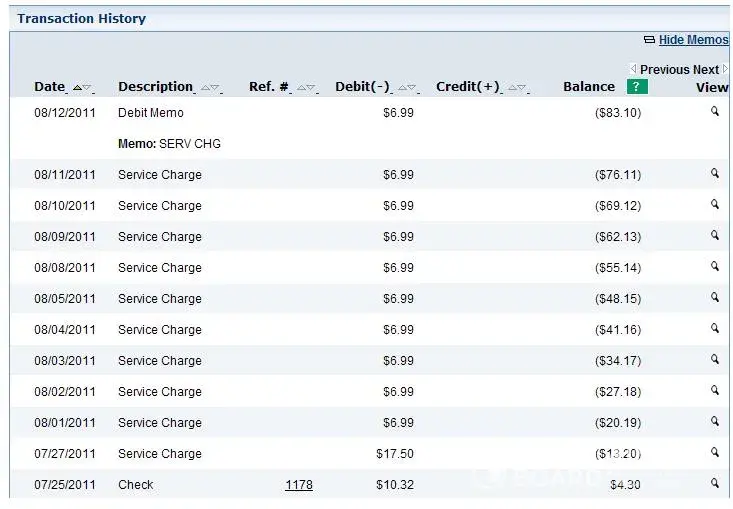
Task: Open the view icon for the 08/09/2011 transaction
Action: coord(715,236)
